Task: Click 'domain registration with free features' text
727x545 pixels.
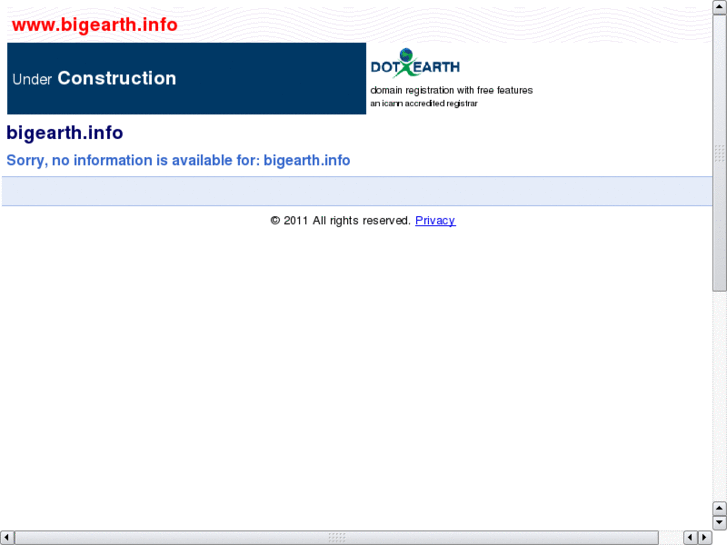Action: 451,90
